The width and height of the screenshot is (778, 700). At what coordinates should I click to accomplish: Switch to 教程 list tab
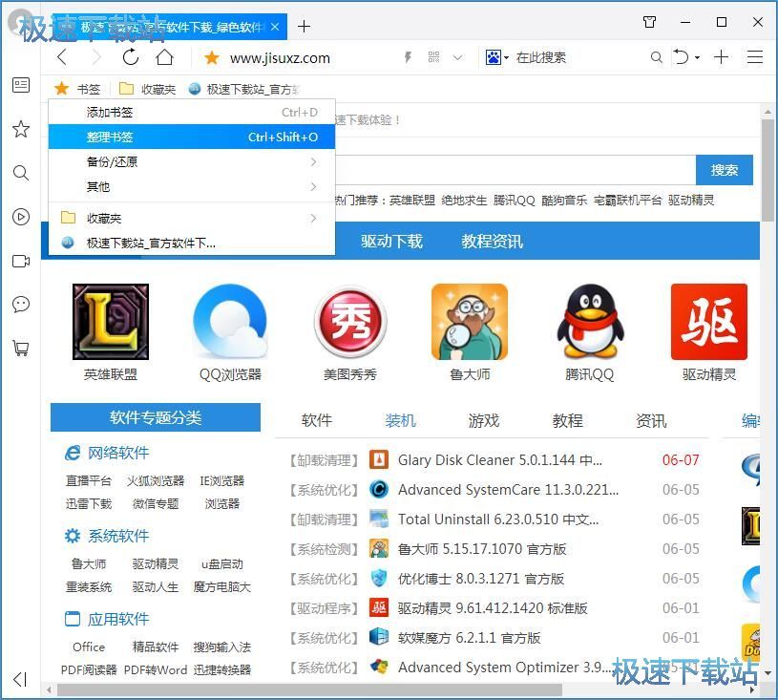point(568,420)
